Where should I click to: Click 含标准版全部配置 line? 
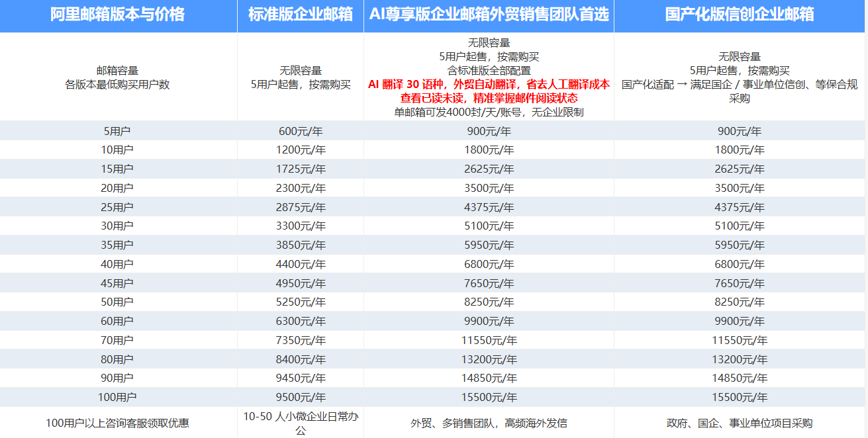click(489, 70)
